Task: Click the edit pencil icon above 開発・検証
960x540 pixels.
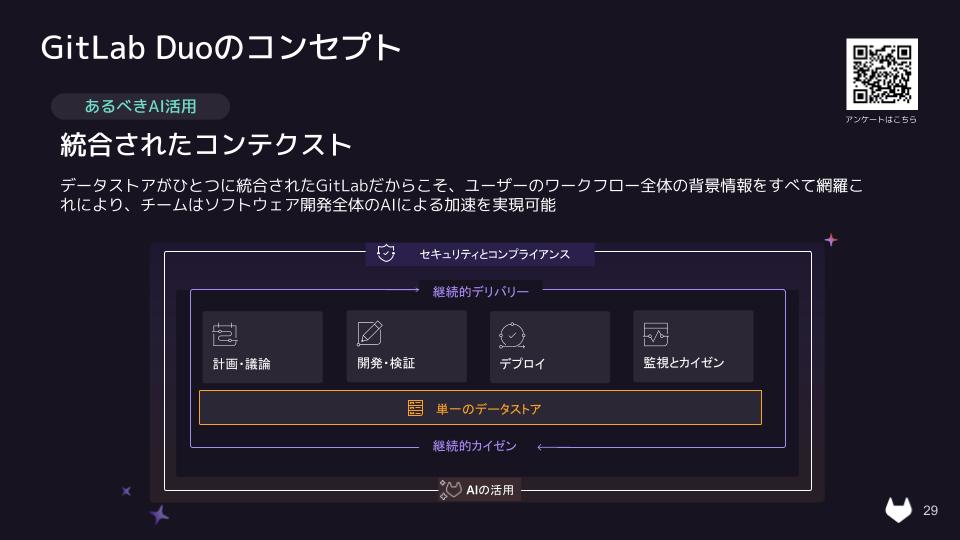Action: 370,333
